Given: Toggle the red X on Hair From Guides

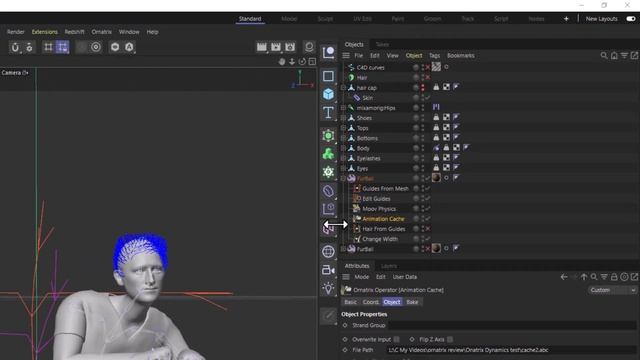Looking at the screenshot, I should 428,229.
